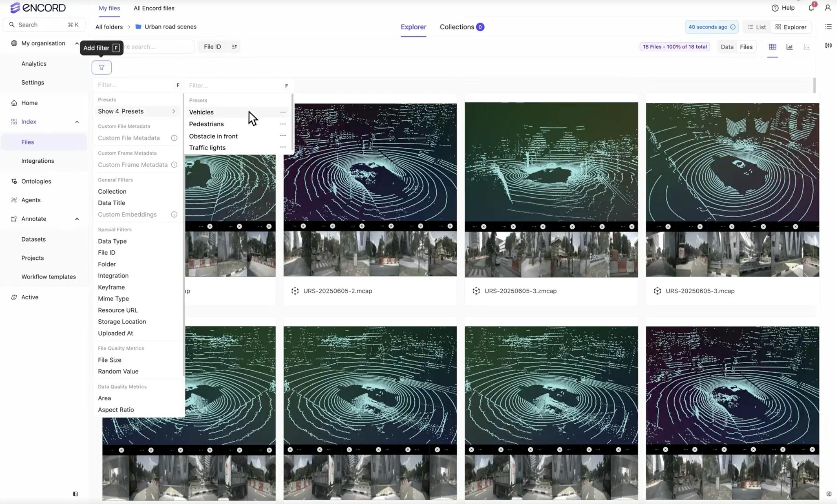Choose the Mime Type filter
This screenshot has width=837, height=504.
point(113,298)
